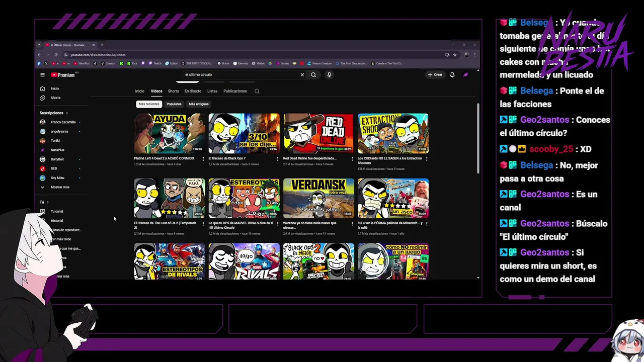Open the NaruPlus bookmark

click(82, 63)
